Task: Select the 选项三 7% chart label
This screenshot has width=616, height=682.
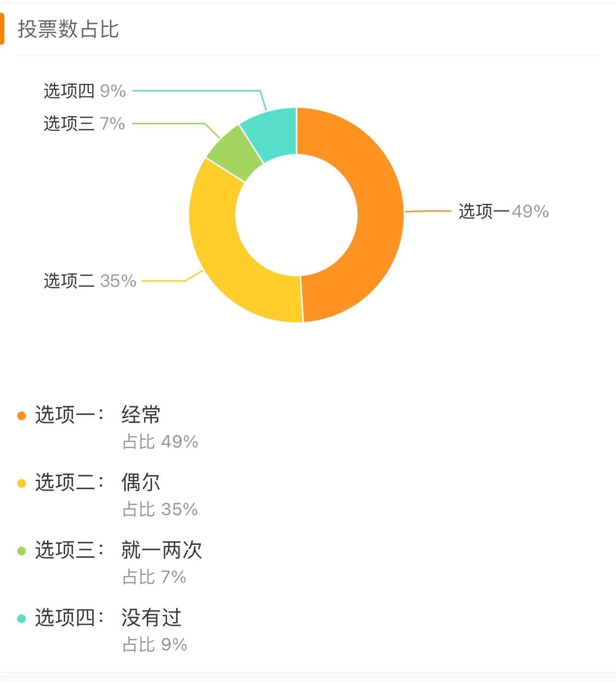Action: (x=84, y=123)
